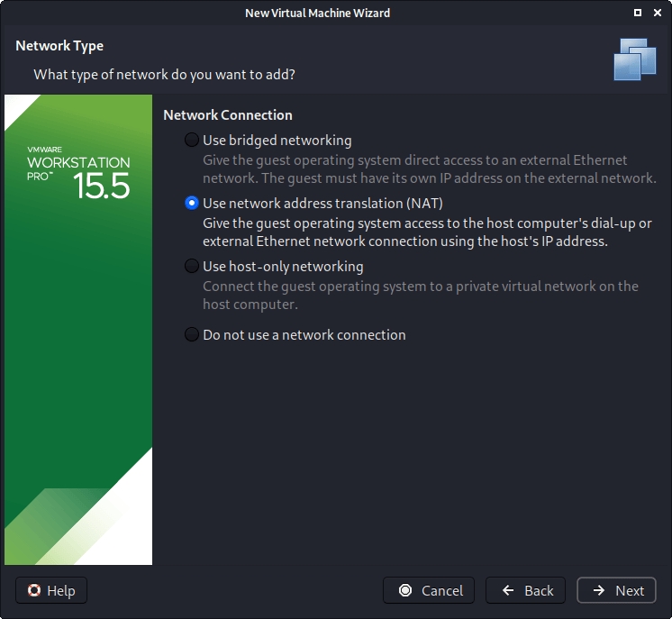The width and height of the screenshot is (672, 619).
Task: Click the right arrow icon on Next
Action: coord(599,591)
